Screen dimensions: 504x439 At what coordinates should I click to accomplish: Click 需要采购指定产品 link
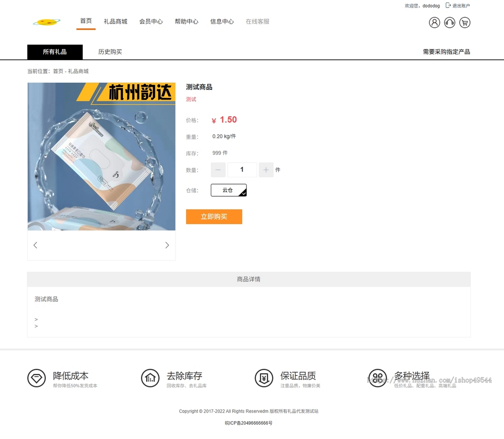[x=446, y=52]
